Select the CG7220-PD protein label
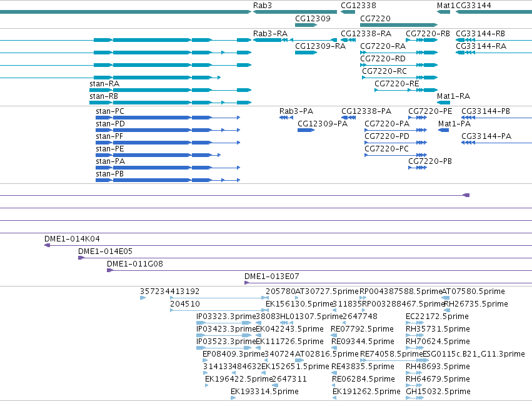This screenshot has height=401, width=532. click(387, 136)
